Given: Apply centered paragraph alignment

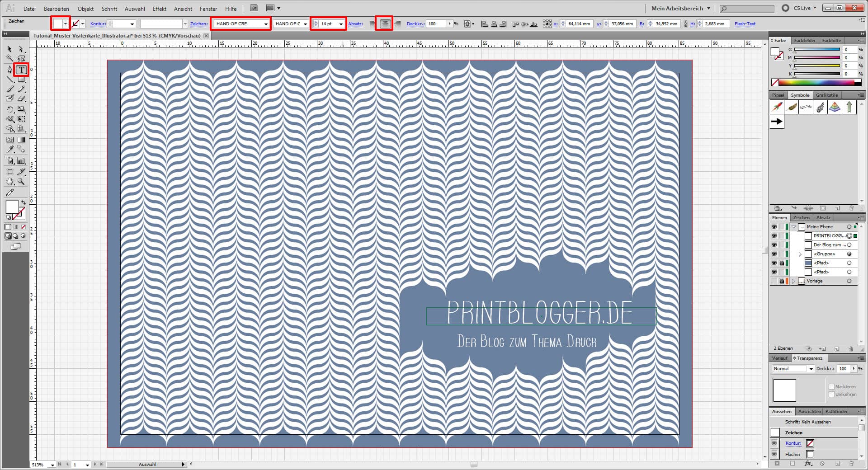Looking at the screenshot, I should pyautogui.click(x=383, y=23).
